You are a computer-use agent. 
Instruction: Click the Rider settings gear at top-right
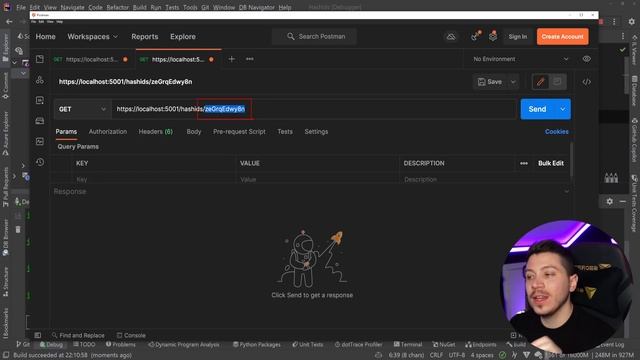pos(631,21)
